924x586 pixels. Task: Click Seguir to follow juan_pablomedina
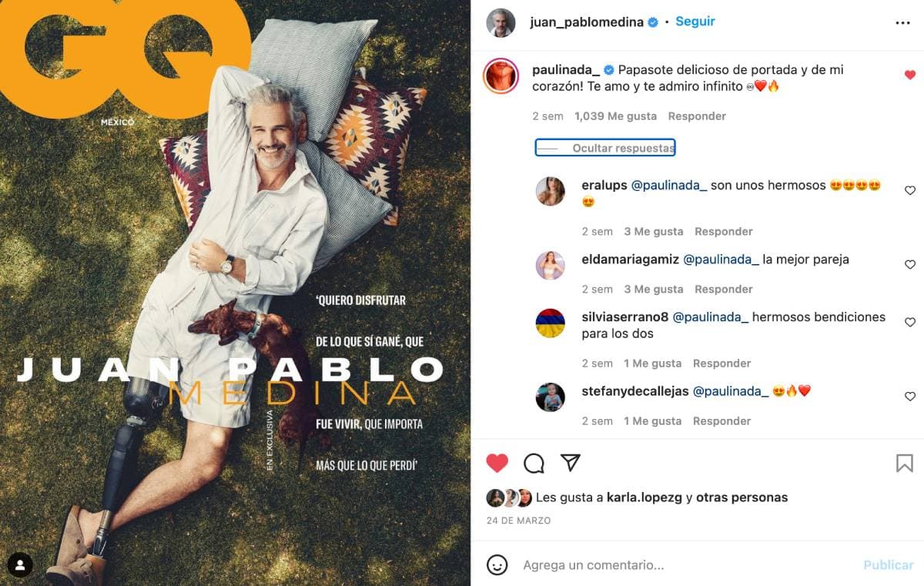(695, 22)
